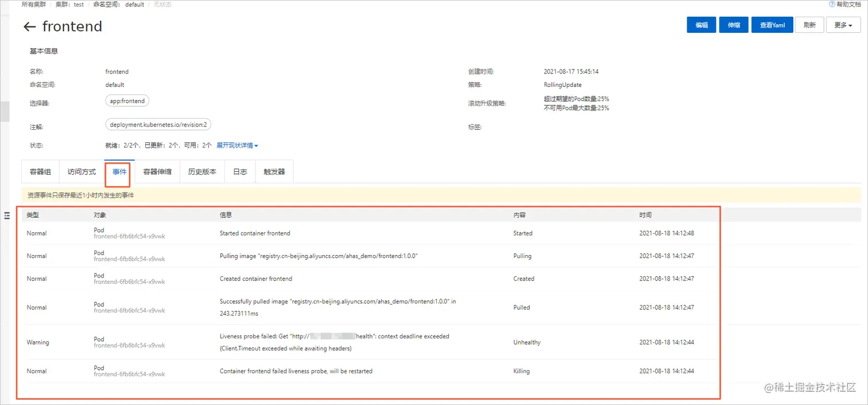Switch to the 容器组 tab

click(40, 172)
